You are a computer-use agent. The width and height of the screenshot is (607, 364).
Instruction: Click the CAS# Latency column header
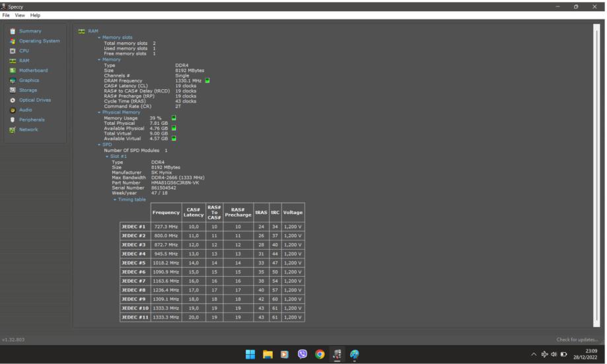194,213
